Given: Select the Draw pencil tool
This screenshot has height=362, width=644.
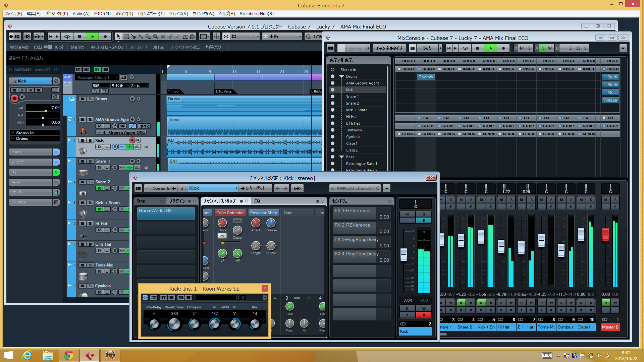Looking at the screenshot, I should tap(170, 36).
